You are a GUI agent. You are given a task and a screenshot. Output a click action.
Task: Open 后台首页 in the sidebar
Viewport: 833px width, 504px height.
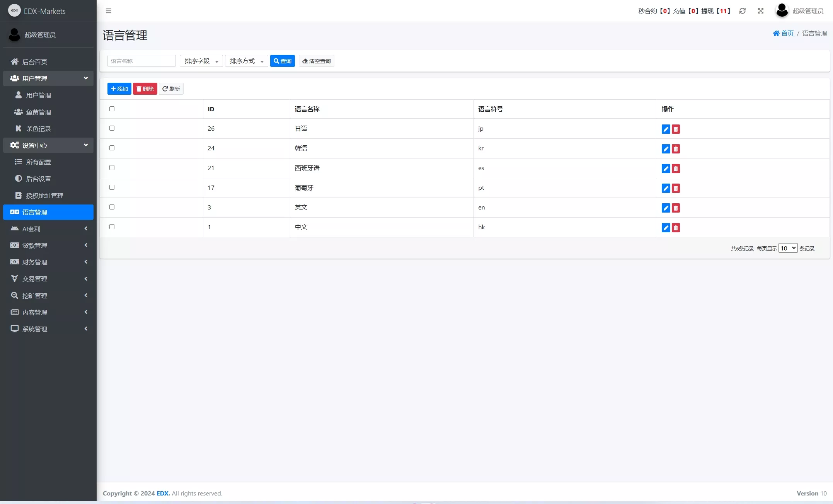(34, 62)
